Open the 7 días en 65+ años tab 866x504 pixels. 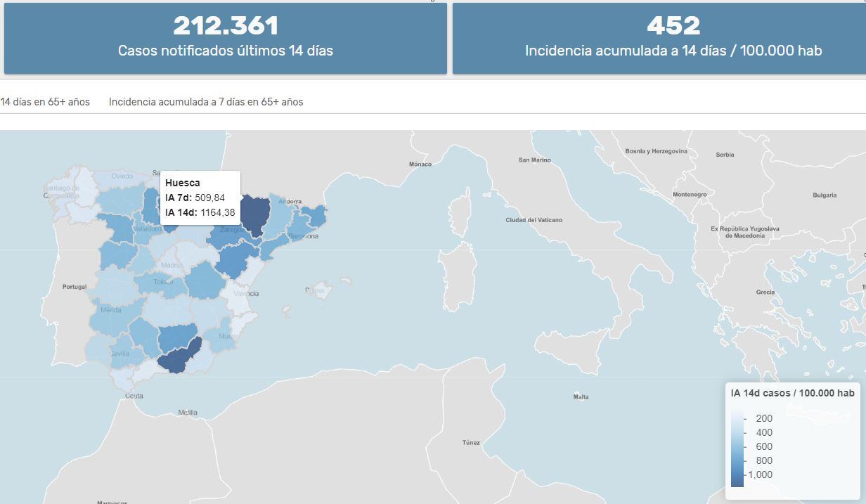(206, 102)
